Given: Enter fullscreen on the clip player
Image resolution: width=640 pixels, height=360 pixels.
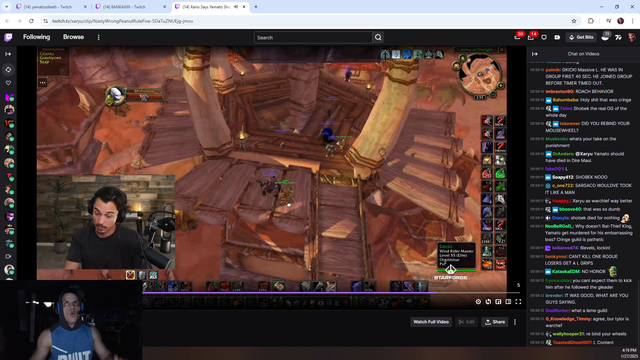Looking at the screenshot, I should coord(518,302).
